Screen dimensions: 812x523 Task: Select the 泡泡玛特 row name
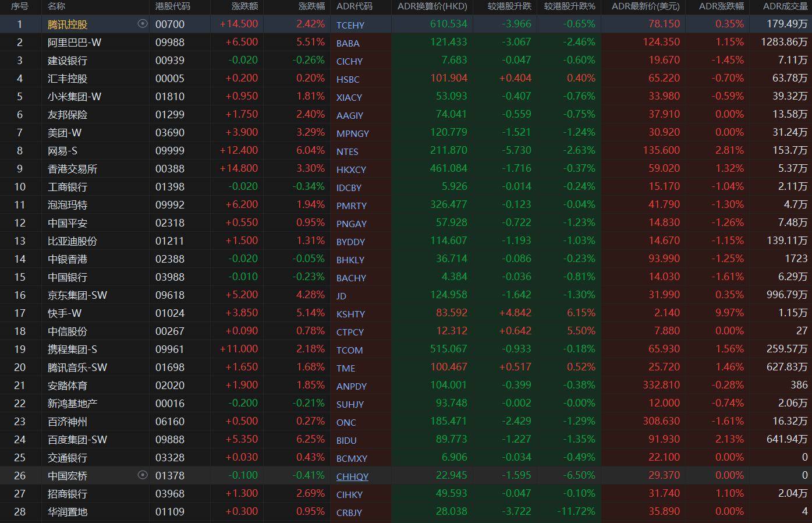[x=68, y=205]
